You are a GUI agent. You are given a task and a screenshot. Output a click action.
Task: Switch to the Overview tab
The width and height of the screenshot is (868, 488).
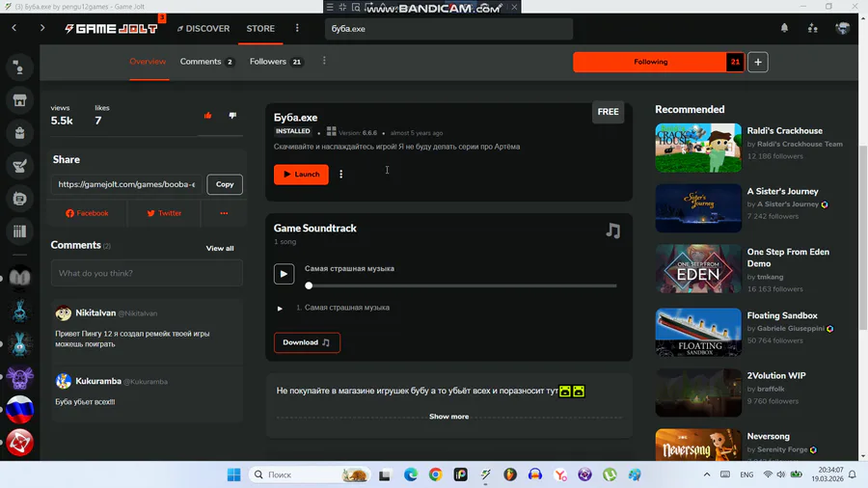coord(148,62)
